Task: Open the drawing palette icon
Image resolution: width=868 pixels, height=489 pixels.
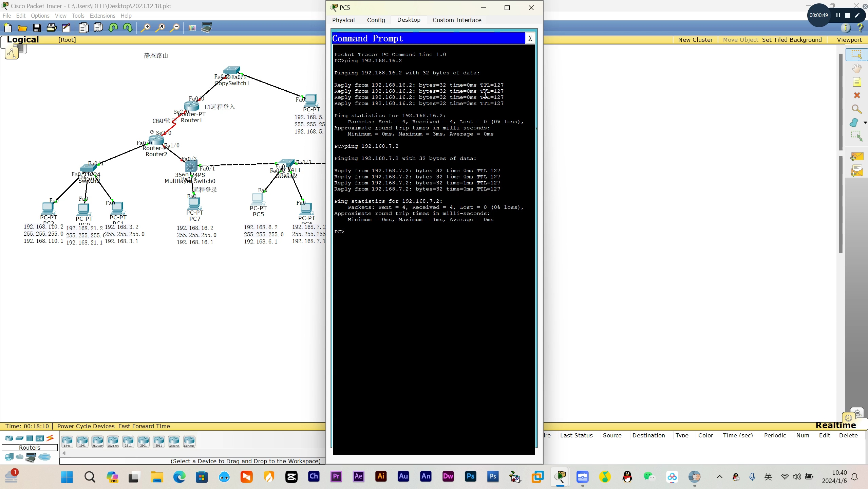Action: [192, 28]
